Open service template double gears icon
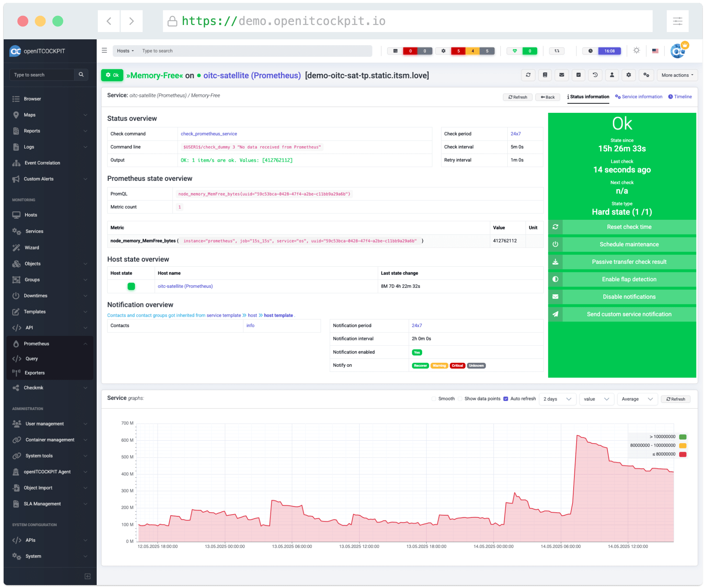The image size is (706, 588). (x=646, y=75)
